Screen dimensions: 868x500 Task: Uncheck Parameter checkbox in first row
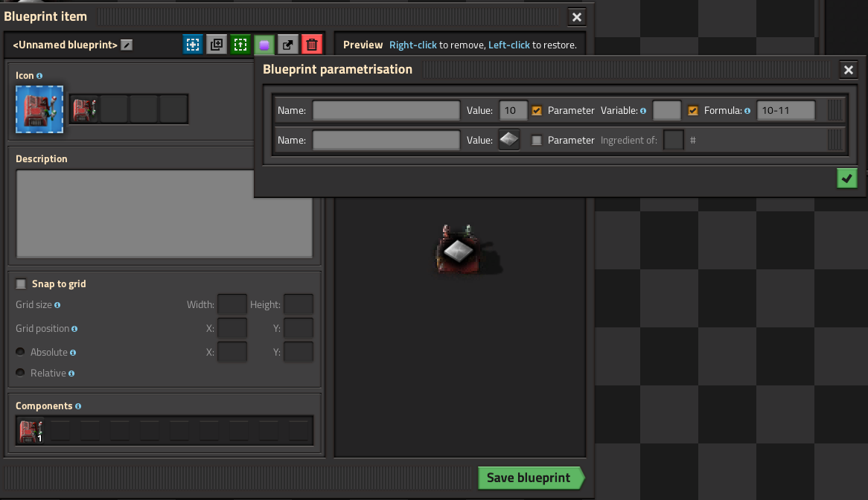pyautogui.click(x=537, y=111)
